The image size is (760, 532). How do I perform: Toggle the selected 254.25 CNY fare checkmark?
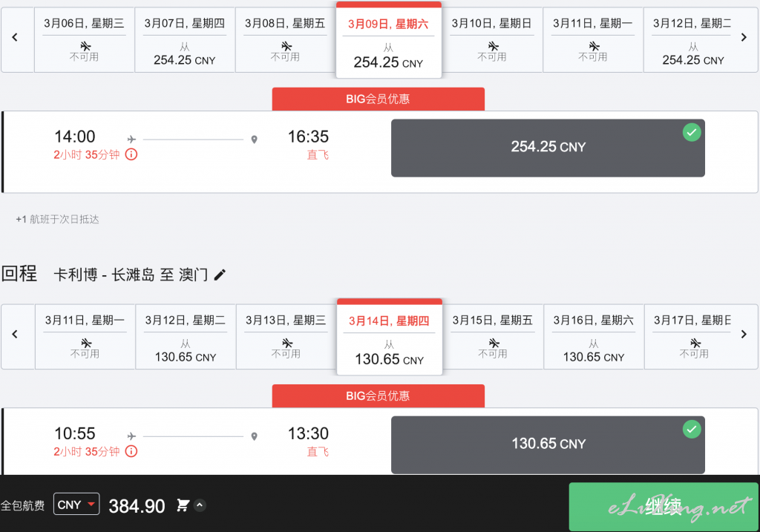[x=692, y=132]
